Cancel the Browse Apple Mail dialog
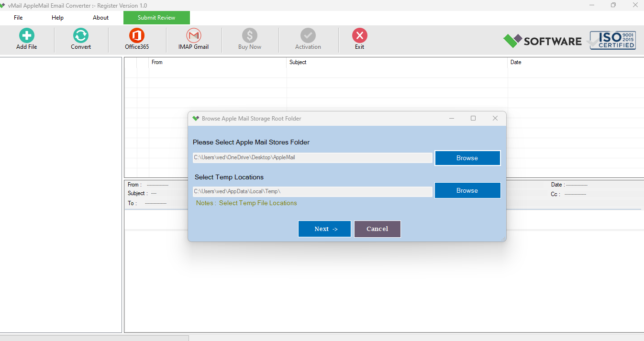 [377, 229]
